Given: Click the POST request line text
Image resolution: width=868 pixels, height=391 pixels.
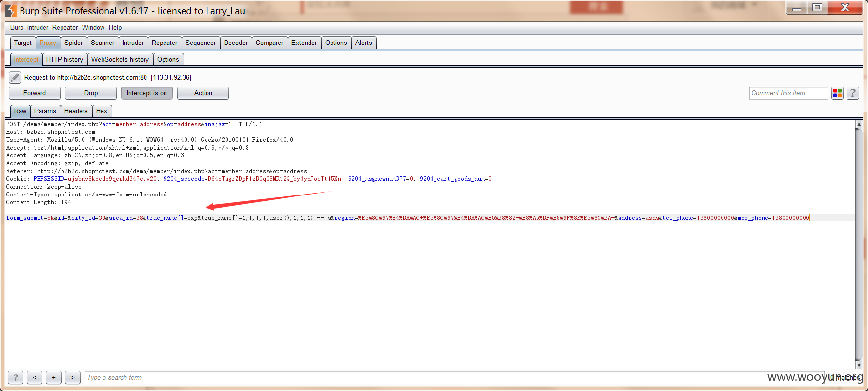Looking at the screenshot, I should click(134, 124).
